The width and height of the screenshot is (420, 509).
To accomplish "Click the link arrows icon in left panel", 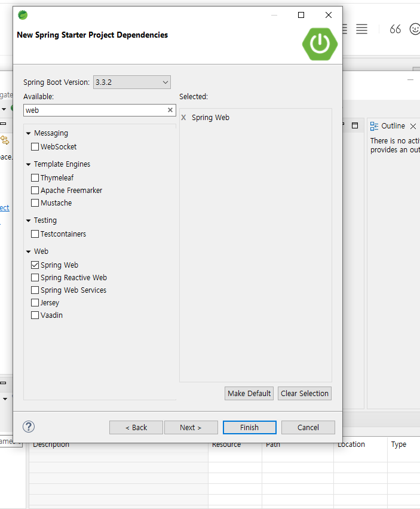I will click(x=5, y=140).
